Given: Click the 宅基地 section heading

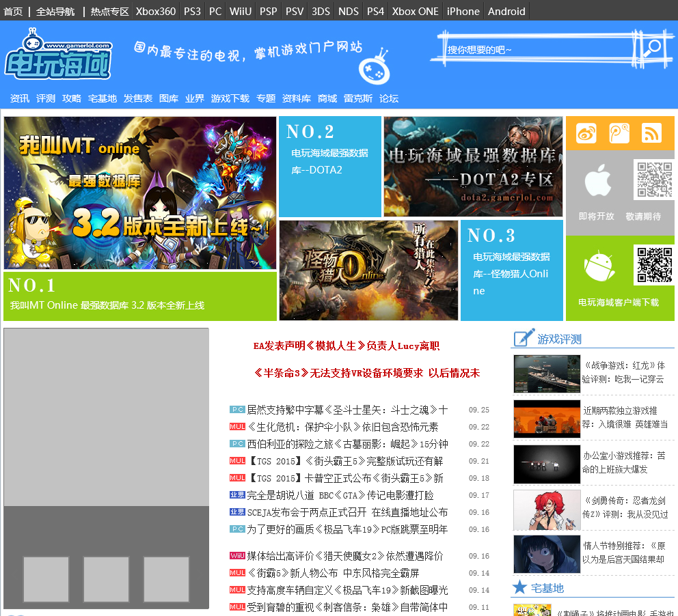Looking at the screenshot, I should 547,588.
